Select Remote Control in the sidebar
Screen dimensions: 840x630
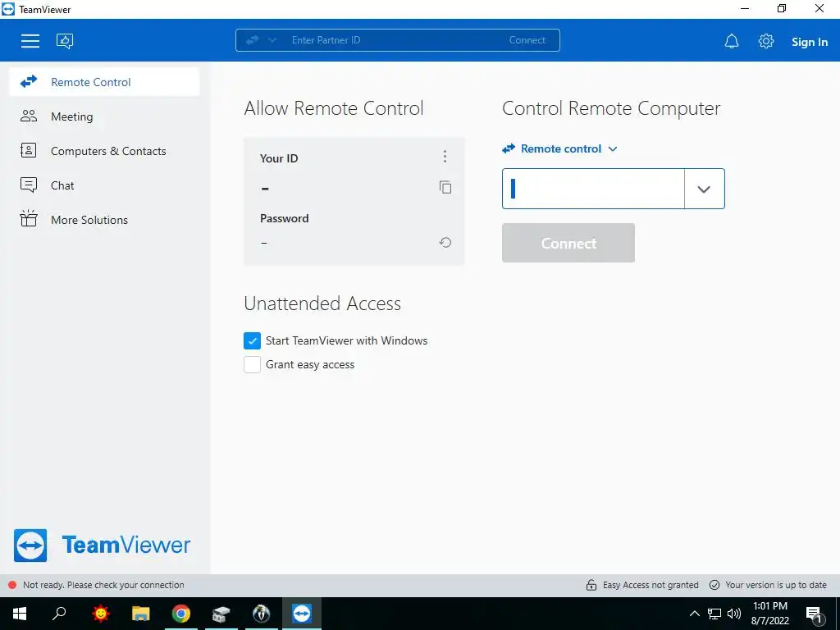coord(104,82)
